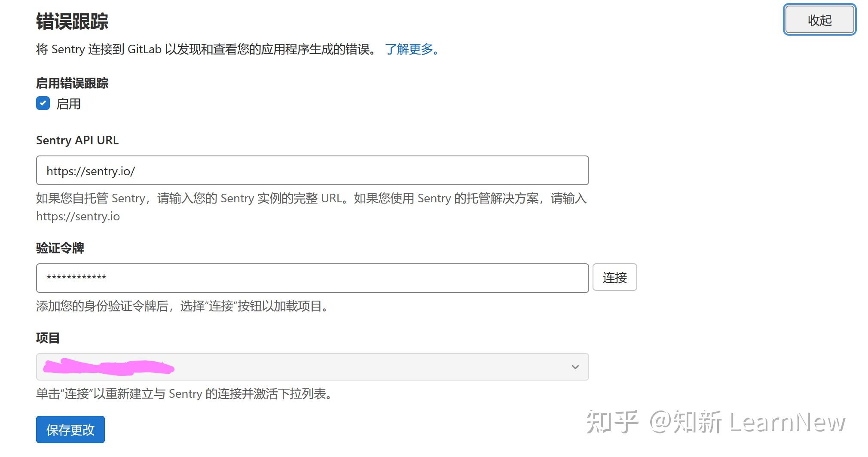Open the 了解更多 help link

(x=409, y=49)
